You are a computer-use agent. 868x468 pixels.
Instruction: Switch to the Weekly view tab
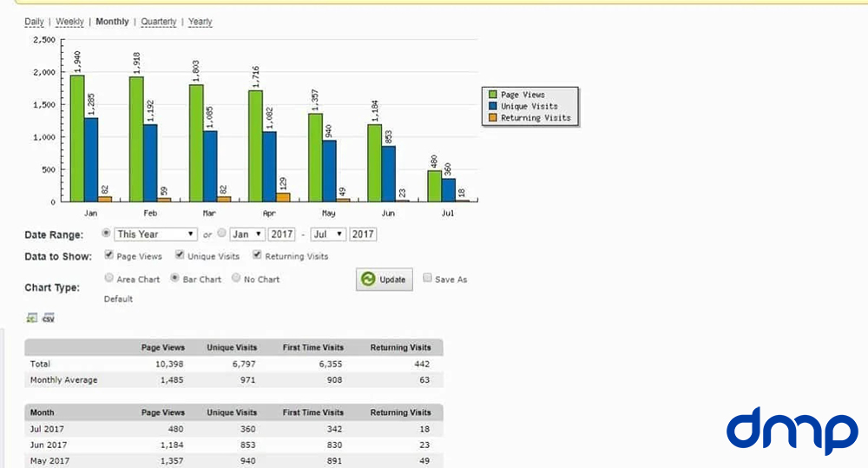69,22
